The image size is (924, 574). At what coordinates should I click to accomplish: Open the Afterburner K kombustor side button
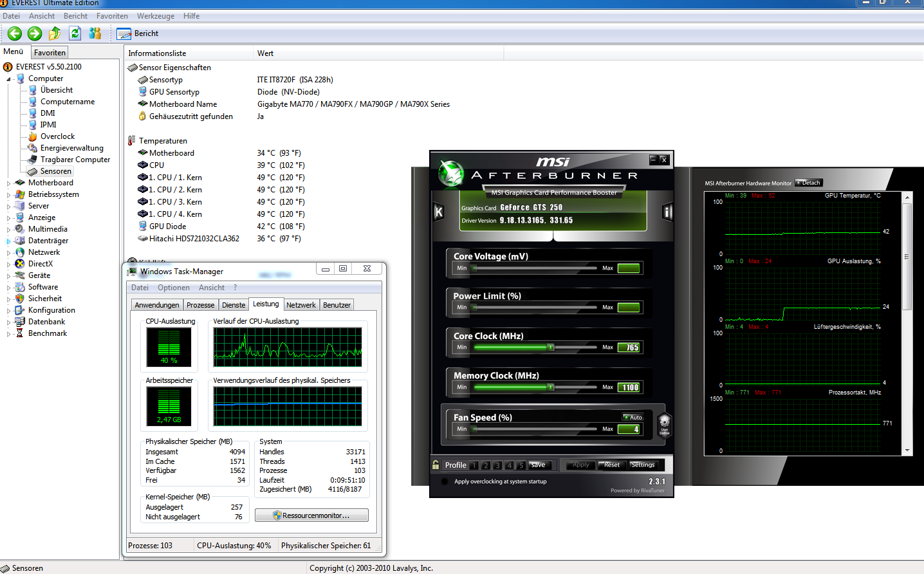tap(439, 212)
